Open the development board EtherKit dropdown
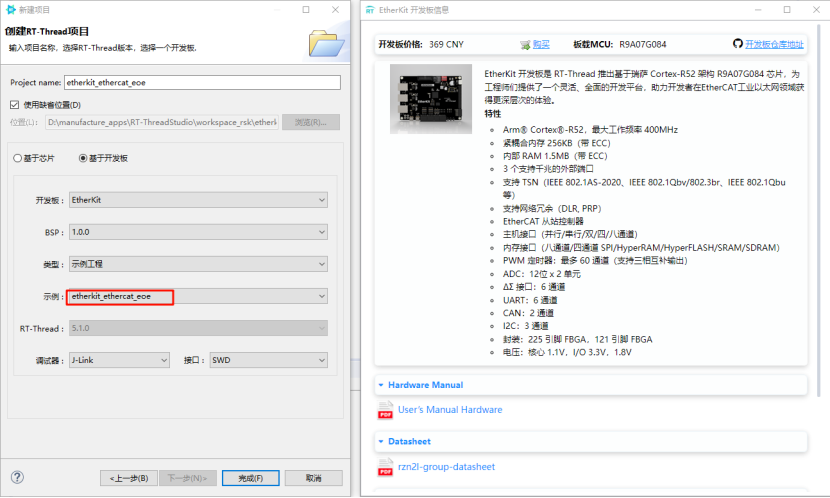This screenshot has width=830, height=498. 198,200
